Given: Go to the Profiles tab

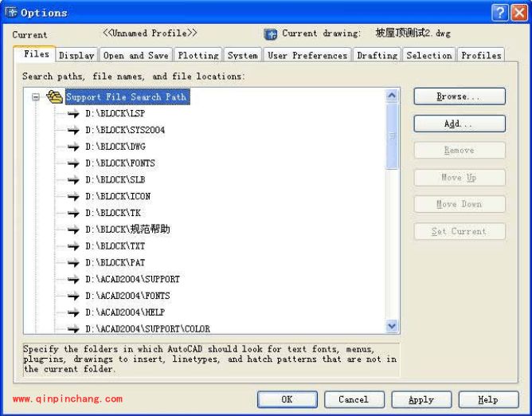Looking at the screenshot, I should tap(481, 55).
